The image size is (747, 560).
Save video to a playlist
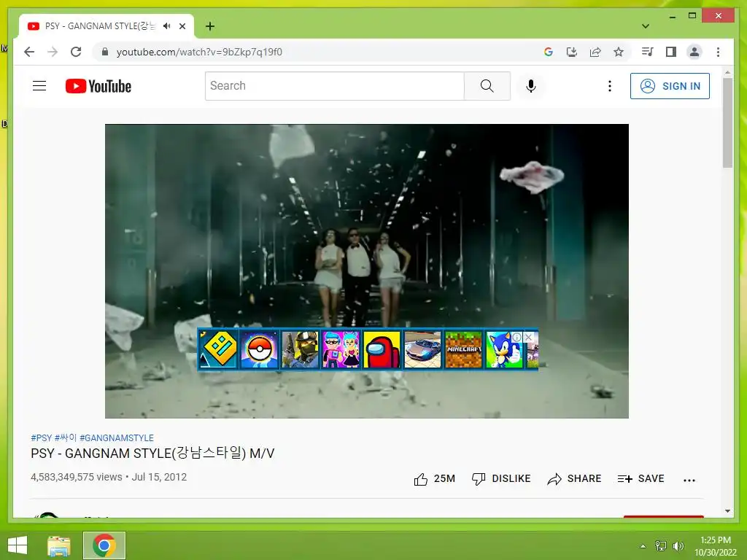click(640, 478)
